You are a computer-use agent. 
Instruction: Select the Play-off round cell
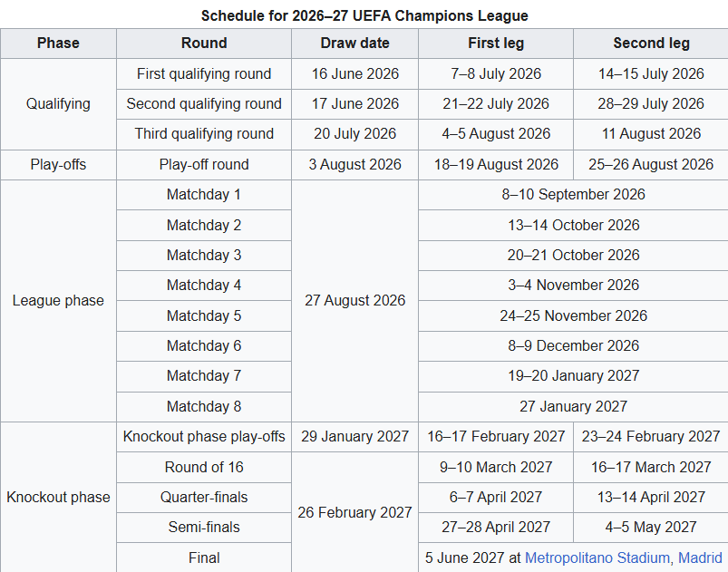click(x=204, y=164)
